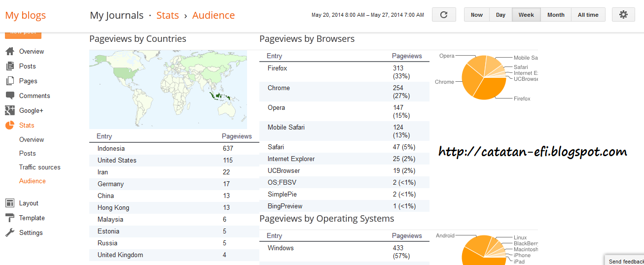Image resolution: width=644 pixels, height=265 pixels.
Task: Click the Template paint roller icon
Action: click(10, 218)
